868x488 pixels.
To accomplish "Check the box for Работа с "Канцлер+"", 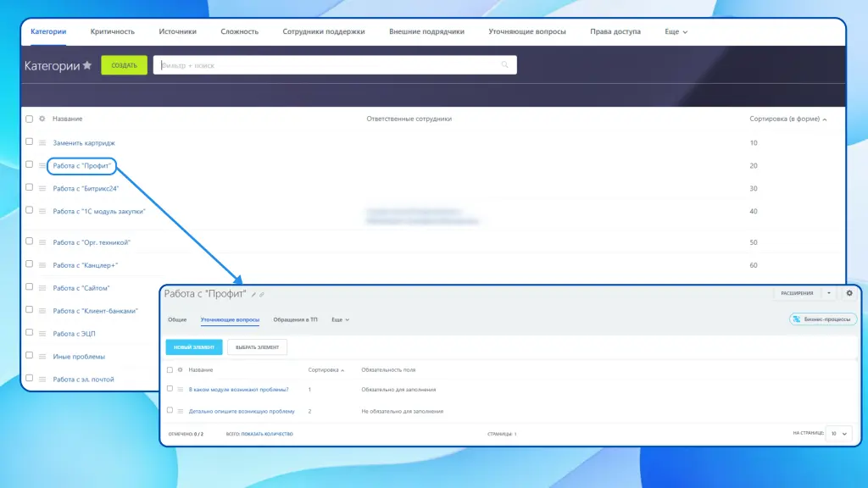I will point(30,264).
